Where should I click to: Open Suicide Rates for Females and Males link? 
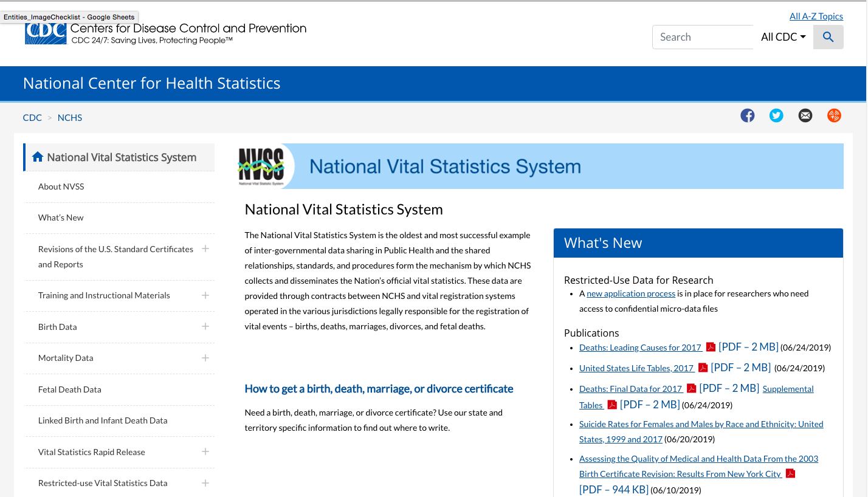701,431
